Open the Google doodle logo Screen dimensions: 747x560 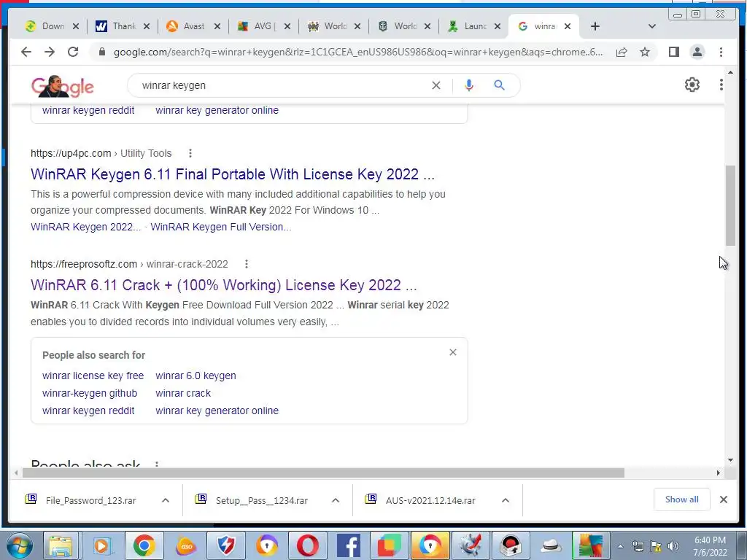[x=63, y=86]
